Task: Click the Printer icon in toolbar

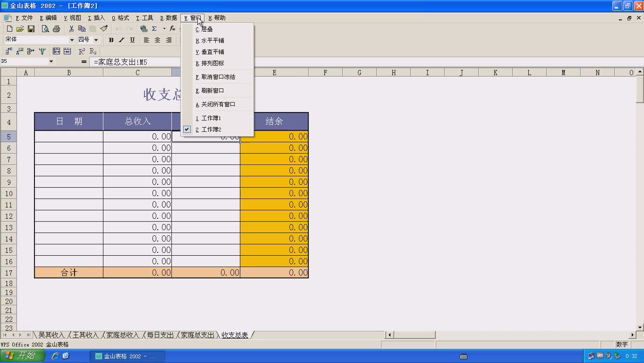Action: (x=56, y=29)
